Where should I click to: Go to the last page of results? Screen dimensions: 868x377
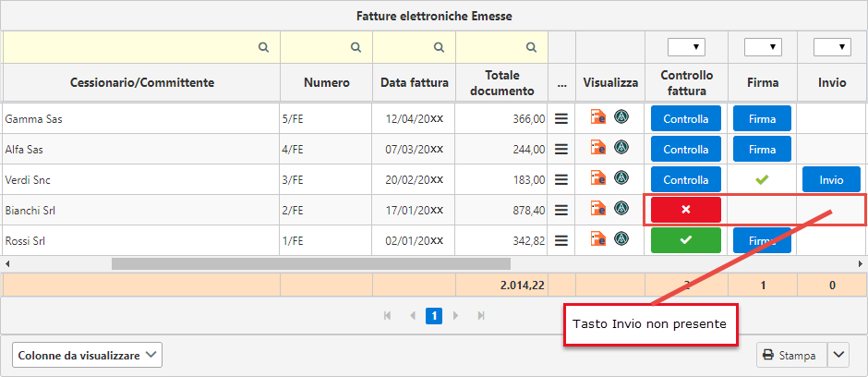tap(481, 315)
